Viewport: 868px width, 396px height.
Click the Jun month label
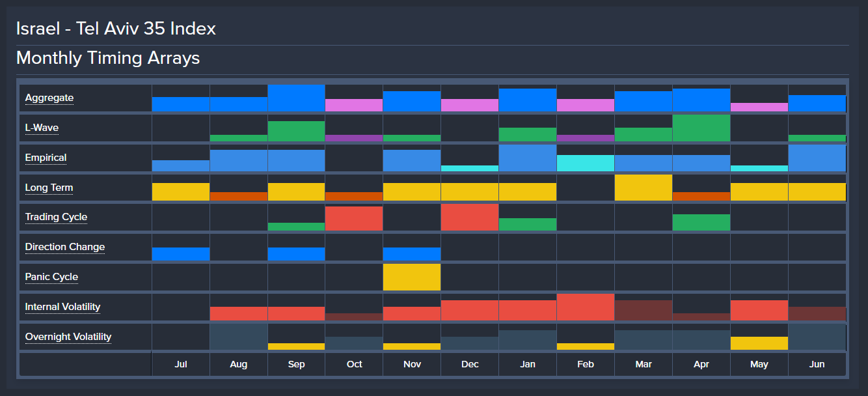tap(817, 364)
